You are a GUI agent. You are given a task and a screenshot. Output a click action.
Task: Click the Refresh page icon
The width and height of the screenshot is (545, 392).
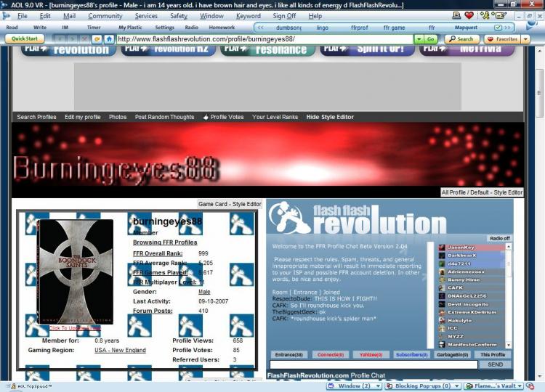pyautogui.click(x=97, y=39)
